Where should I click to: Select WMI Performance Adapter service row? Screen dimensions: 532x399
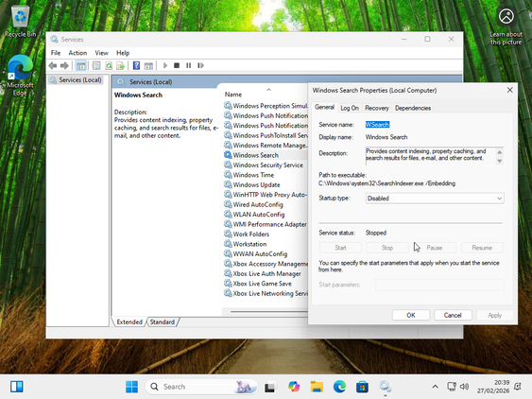click(266, 224)
